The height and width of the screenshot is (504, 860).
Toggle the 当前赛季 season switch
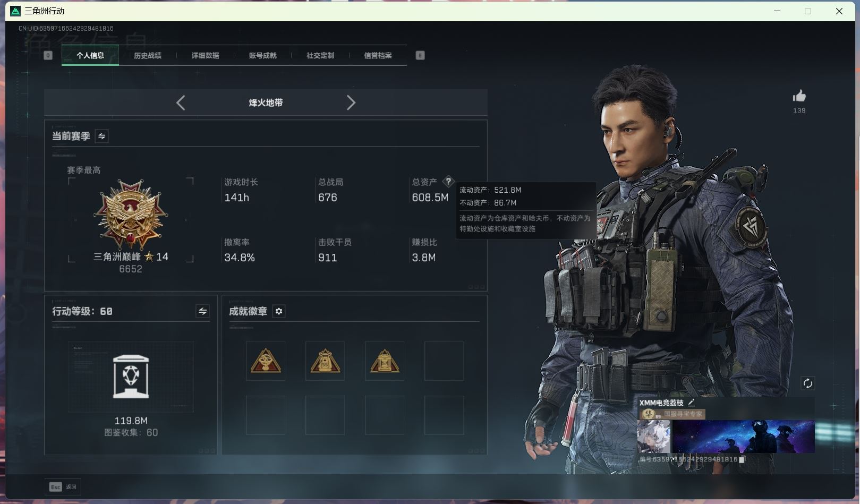pyautogui.click(x=101, y=136)
